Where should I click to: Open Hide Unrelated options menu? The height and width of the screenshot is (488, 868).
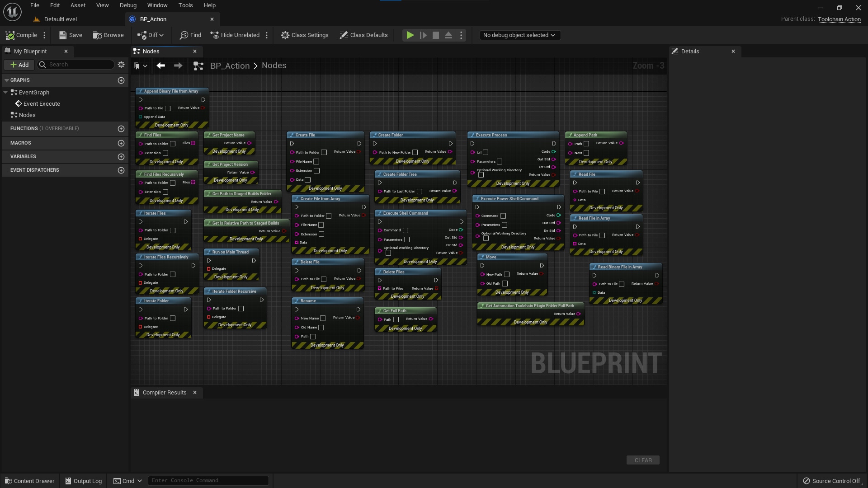(267, 35)
